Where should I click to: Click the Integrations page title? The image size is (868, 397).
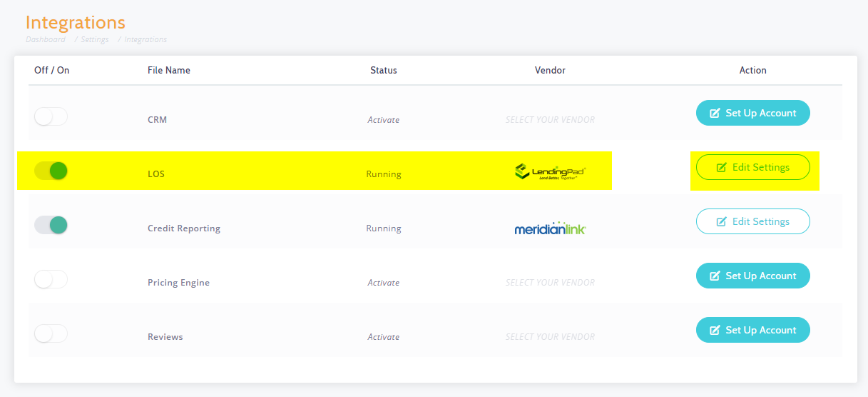click(75, 22)
